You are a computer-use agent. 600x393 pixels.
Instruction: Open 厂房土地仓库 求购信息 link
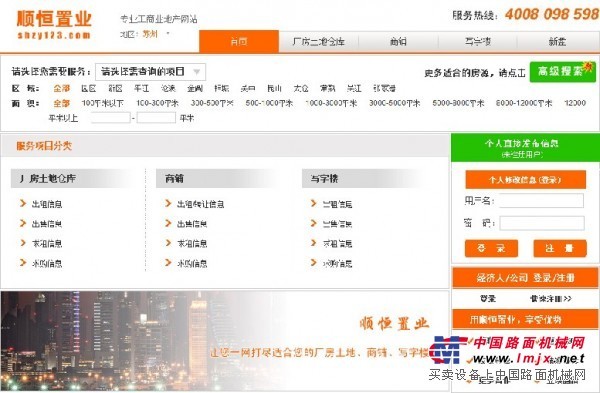pos(47,263)
